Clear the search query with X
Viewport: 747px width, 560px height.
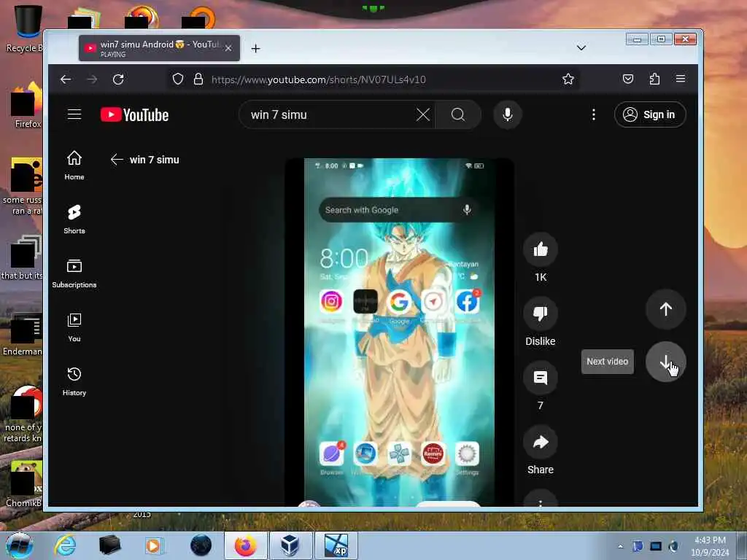pos(423,114)
